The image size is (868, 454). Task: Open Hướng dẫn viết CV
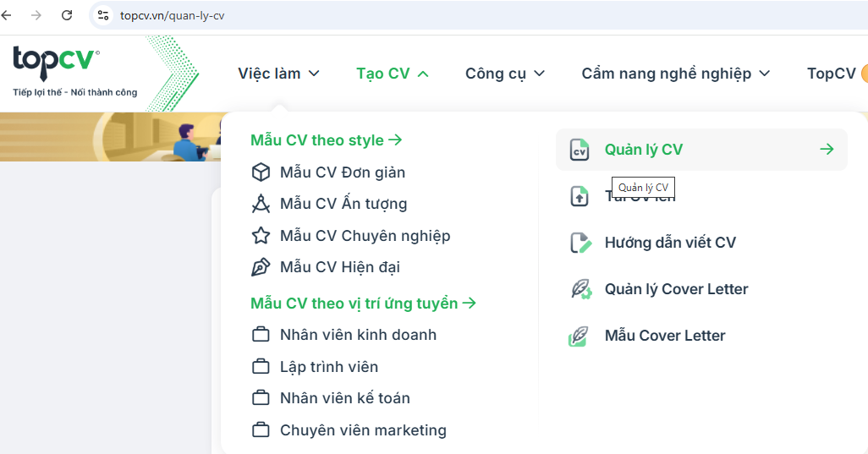(670, 243)
